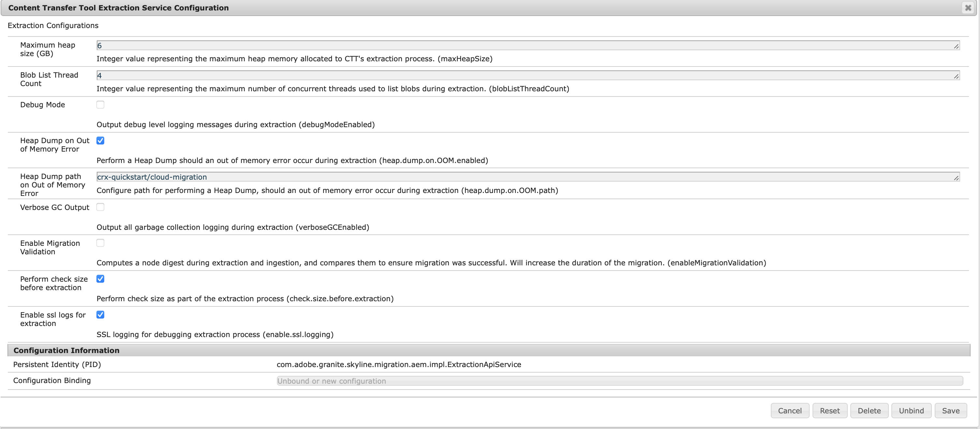This screenshot has height=429, width=980.
Task: Close the Extraction Service Configuration dialog
Action: click(968, 7)
